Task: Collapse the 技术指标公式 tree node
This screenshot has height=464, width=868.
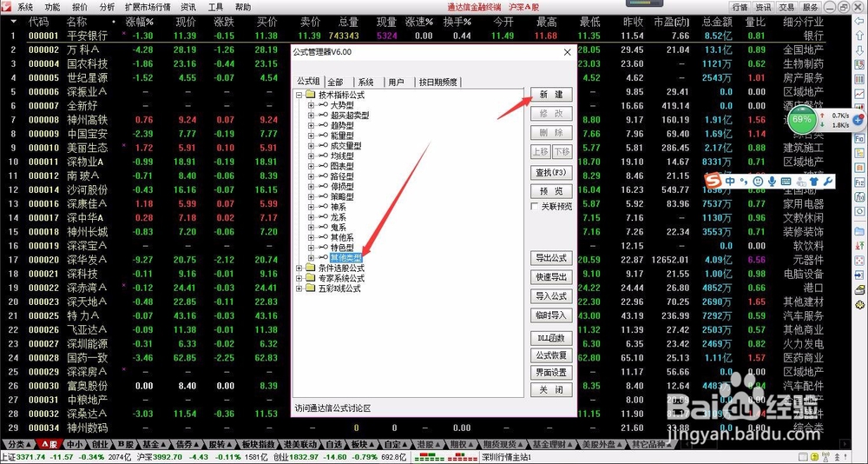Action: click(x=299, y=96)
